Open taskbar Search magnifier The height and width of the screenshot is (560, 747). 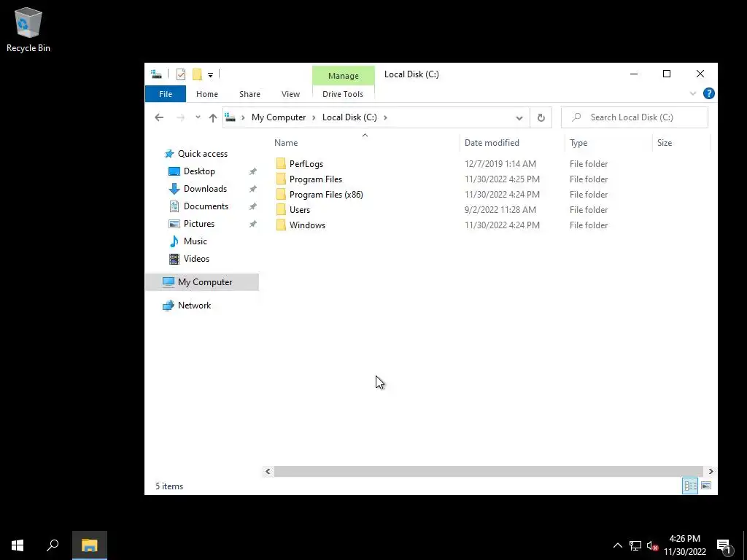[53, 545]
